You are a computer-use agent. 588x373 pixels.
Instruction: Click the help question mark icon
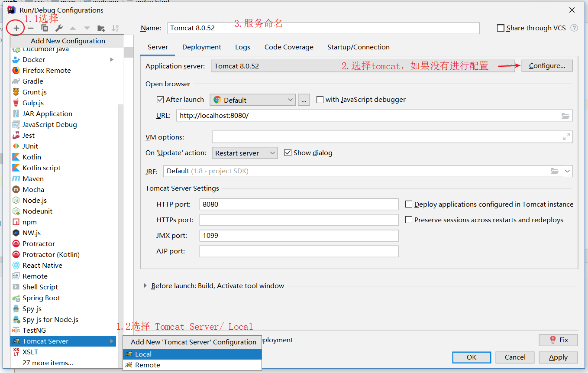pos(574,28)
